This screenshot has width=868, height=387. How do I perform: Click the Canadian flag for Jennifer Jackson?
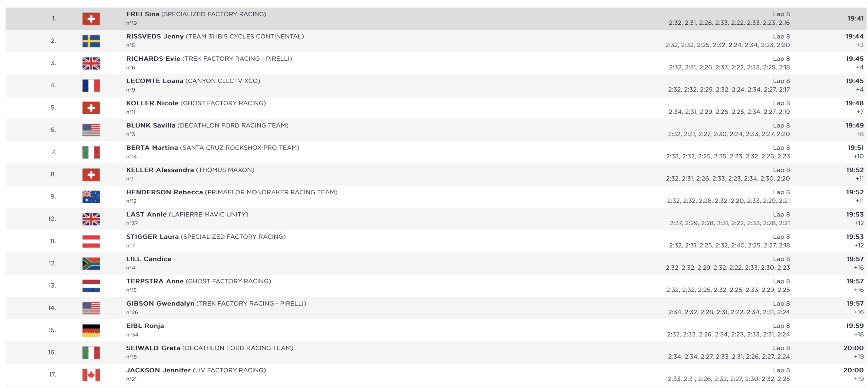91,375
